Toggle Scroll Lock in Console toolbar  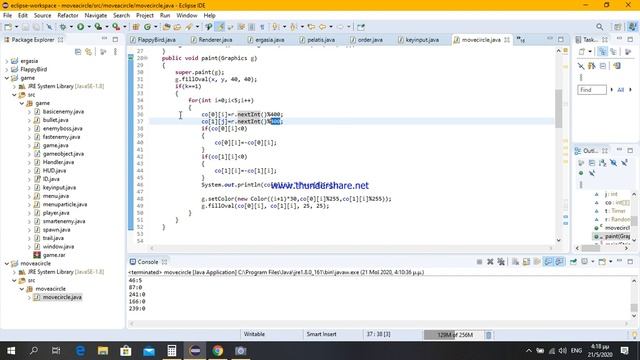526,262
